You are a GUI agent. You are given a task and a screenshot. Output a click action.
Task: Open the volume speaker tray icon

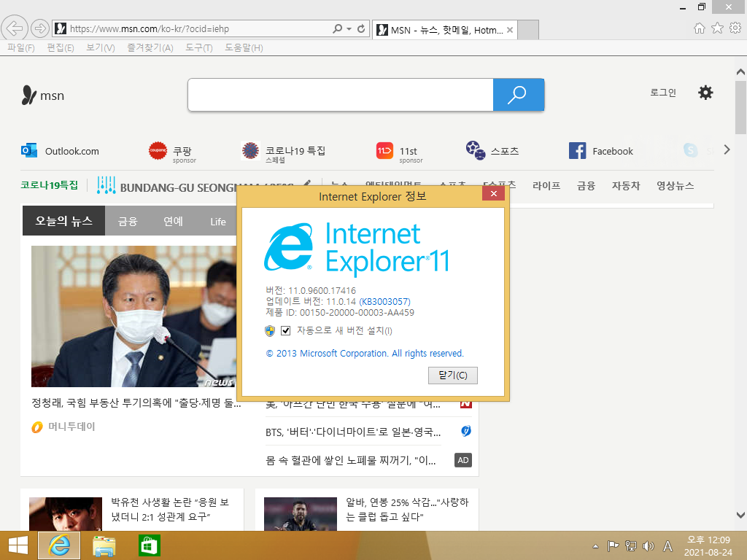[649, 546]
